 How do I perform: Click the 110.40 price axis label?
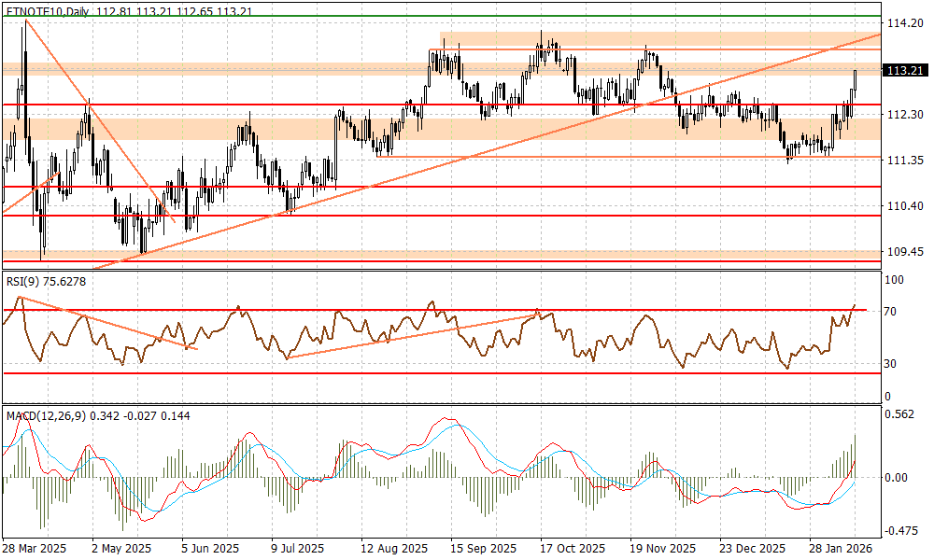pyautogui.click(x=904, y=205)
